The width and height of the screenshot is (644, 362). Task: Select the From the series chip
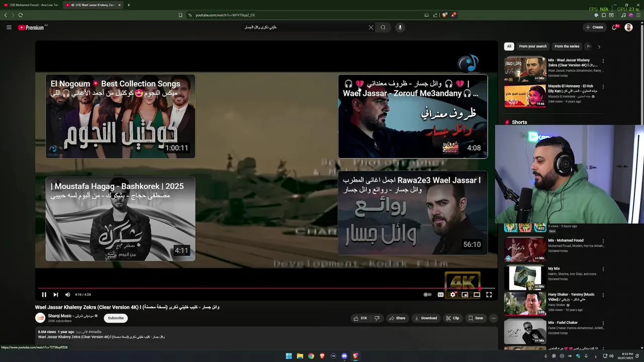pos(567,46)
